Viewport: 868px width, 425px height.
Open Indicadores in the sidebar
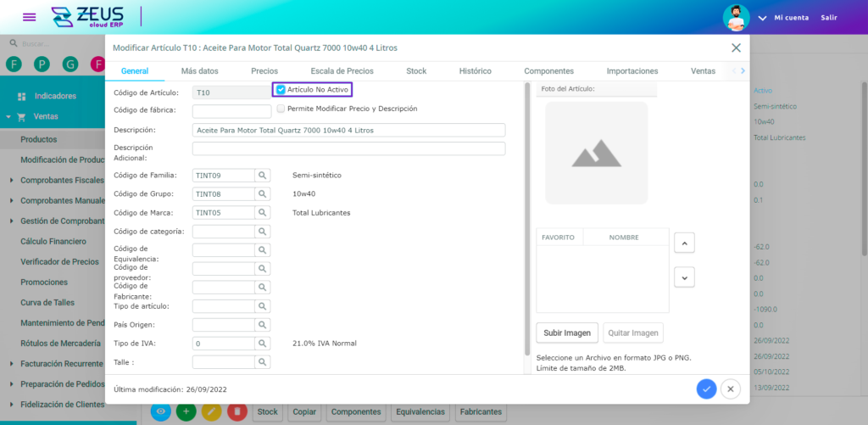pyautogui.click(x=55, y=96)
